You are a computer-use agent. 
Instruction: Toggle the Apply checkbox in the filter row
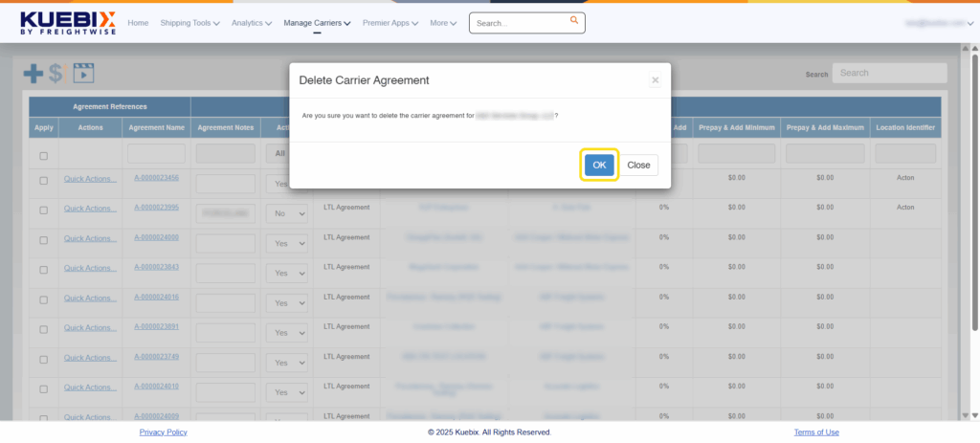click(44, 156)
